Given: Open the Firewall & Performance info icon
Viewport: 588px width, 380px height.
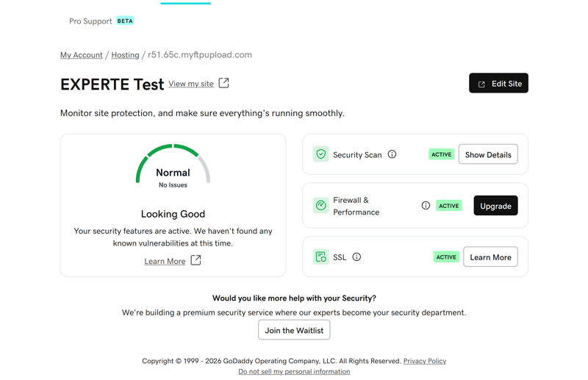Looking at the screenshot, I should pyautogui.click(x=426, y=205).
